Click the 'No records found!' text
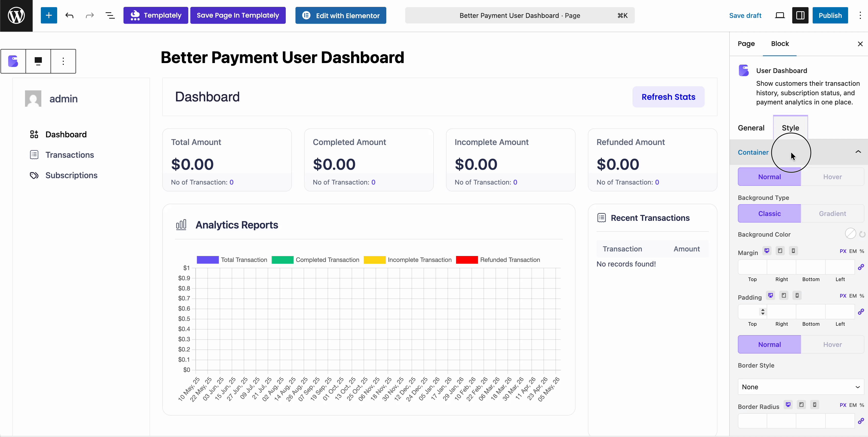The image size is (868, 437). pyautogui.click(x=626, y=264)
